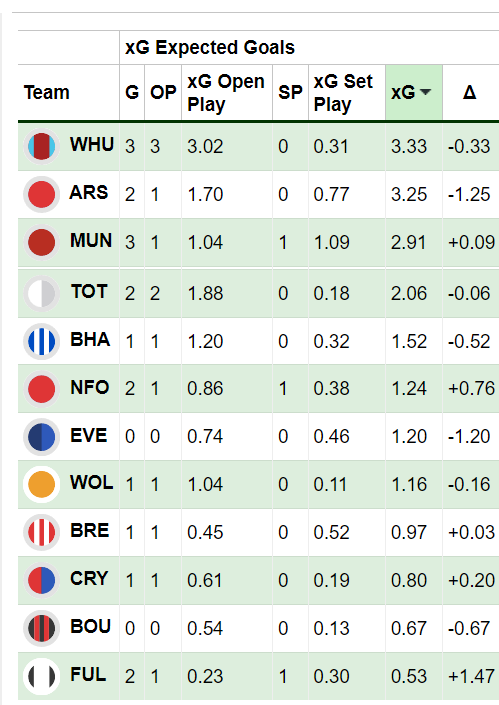Viewport: 499px width, 705px height.
Task: Open the NFO team name link
Action: pyautogui.click(x=89, y=387)
